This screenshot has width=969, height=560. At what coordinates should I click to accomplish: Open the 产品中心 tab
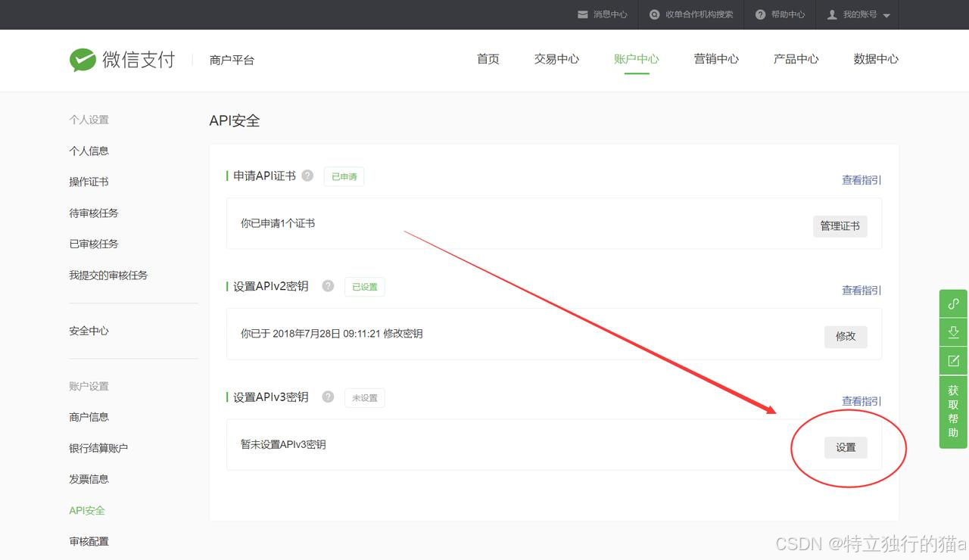(796, 59)
